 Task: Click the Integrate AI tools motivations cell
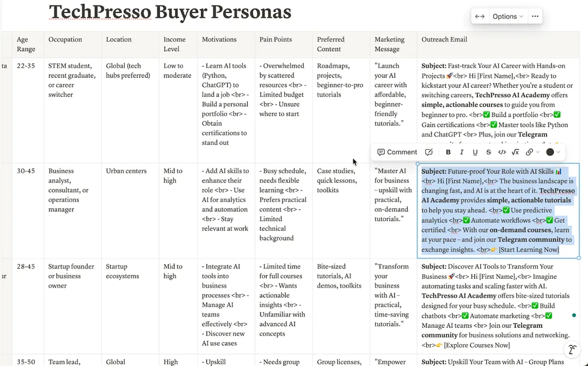click(x=226, y=307)
